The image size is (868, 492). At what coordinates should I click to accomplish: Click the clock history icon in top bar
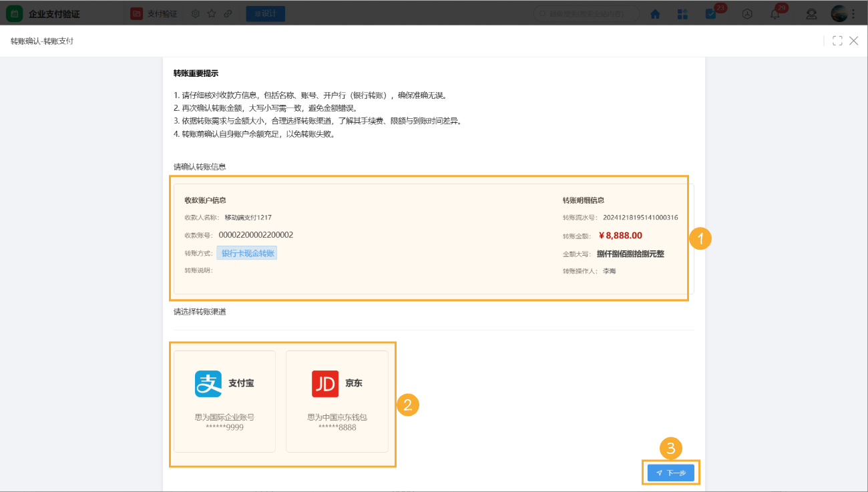(746, 13)
